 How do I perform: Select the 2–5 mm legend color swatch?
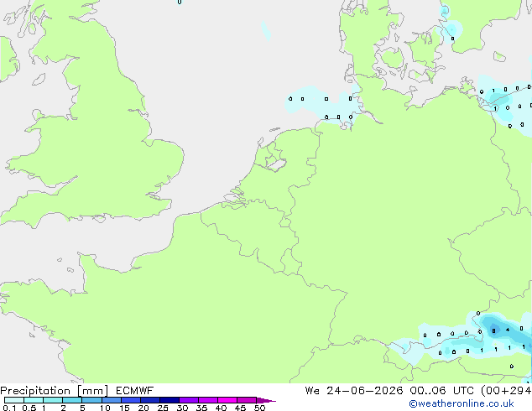72,400
